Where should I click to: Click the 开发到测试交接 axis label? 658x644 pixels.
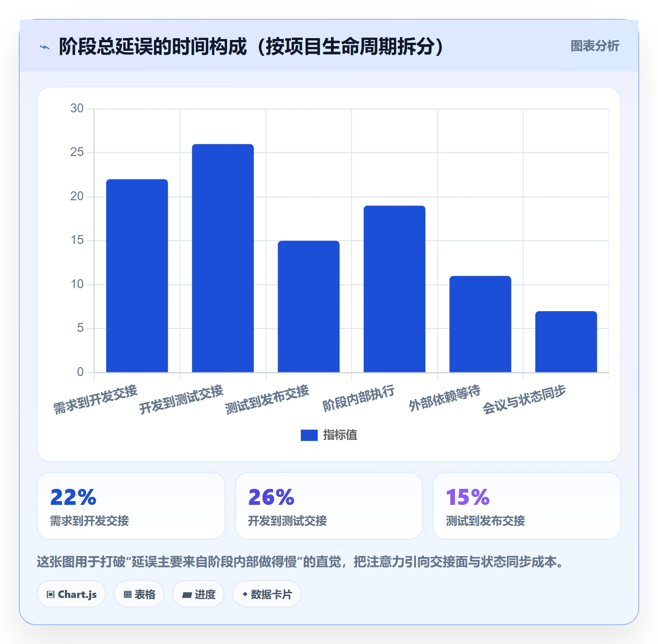[181, 400]
